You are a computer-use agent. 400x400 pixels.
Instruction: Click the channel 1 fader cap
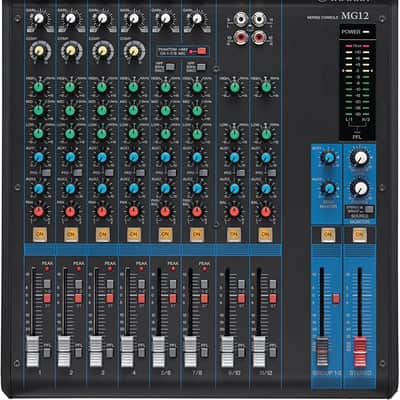click(x=33, y=351)
